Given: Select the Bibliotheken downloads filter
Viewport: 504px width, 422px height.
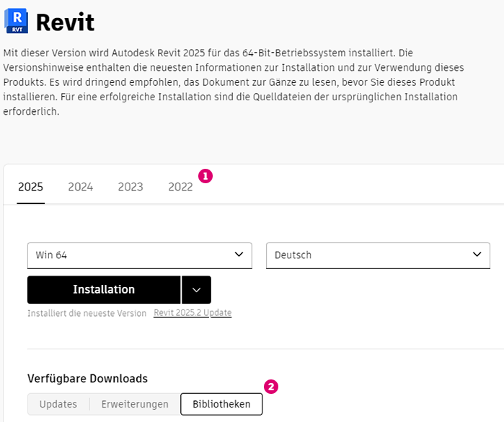Looking at the screenshot, I should (x=221, y=404).
